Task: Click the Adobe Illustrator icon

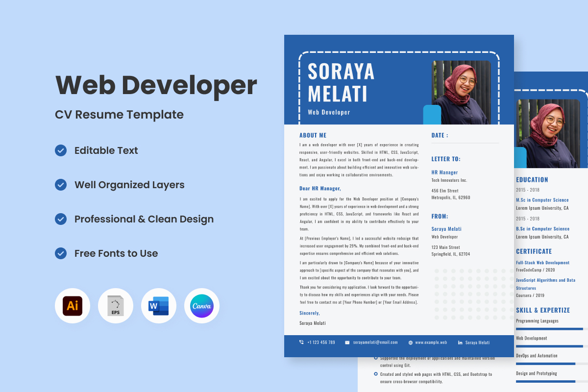Action: coord(73,306)
